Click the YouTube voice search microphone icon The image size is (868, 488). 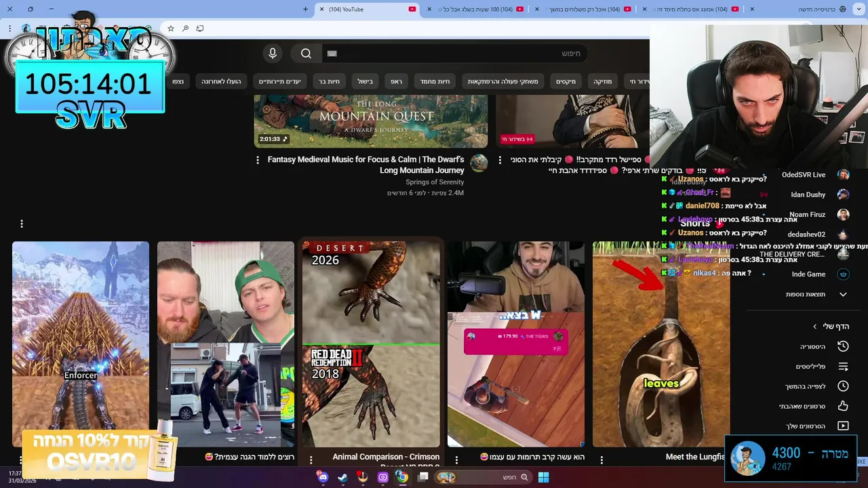[x=273, y=54]
